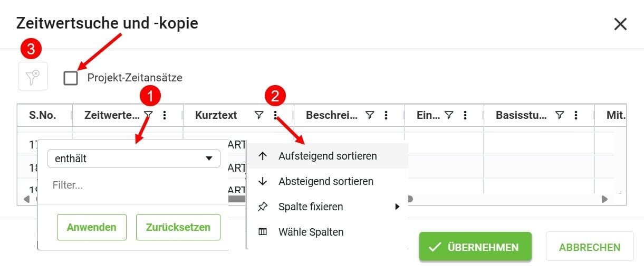Select Aufsteigend sortieren menu entry
Viewport: 644px width, 270px height.
coord(327,156)
